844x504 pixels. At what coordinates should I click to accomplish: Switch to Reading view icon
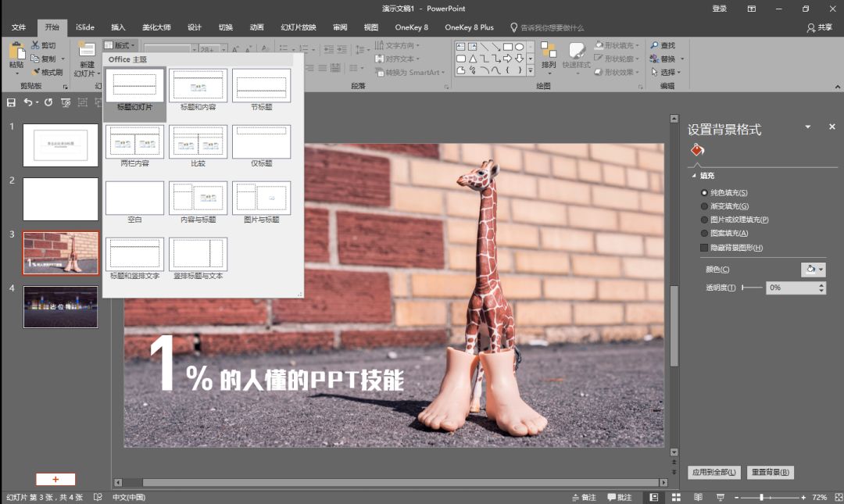(x=698, y=497)
